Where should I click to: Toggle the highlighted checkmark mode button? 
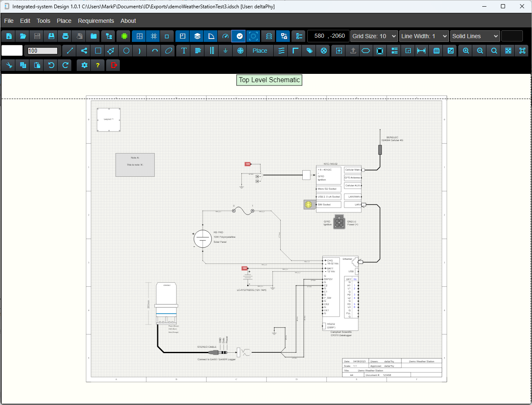click(238, 36)
